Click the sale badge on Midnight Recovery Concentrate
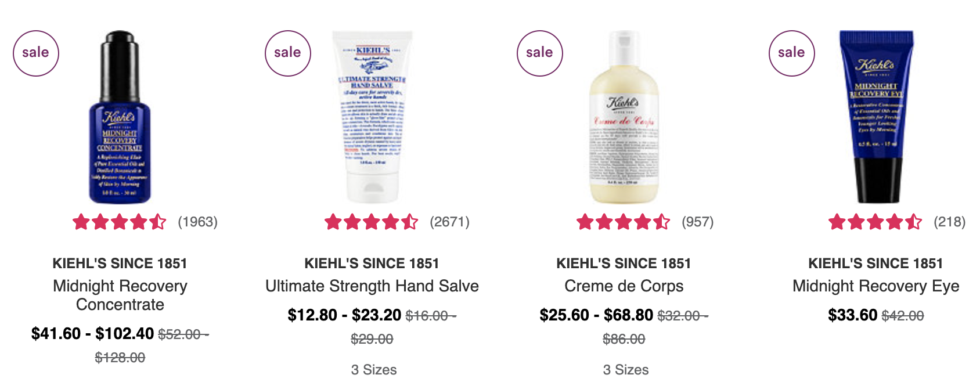 (x=36, y=53)
